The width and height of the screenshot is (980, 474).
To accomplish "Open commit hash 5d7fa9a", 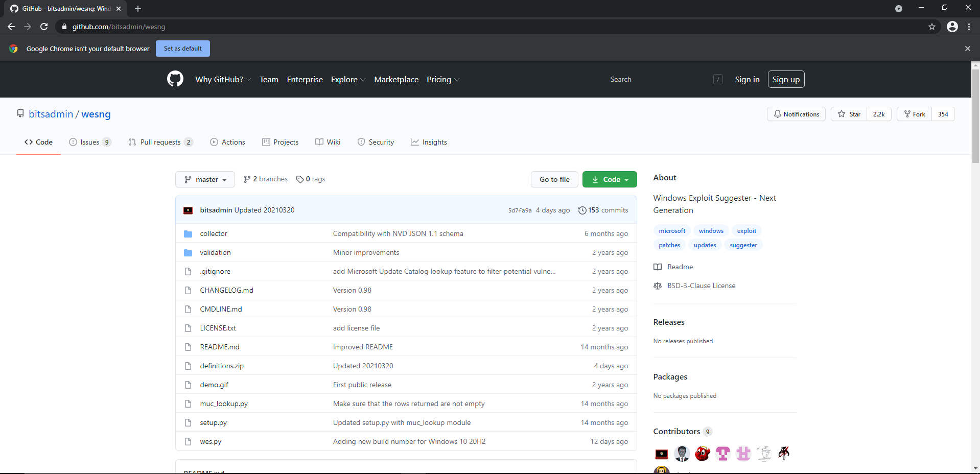I will (x=520, y=210).
